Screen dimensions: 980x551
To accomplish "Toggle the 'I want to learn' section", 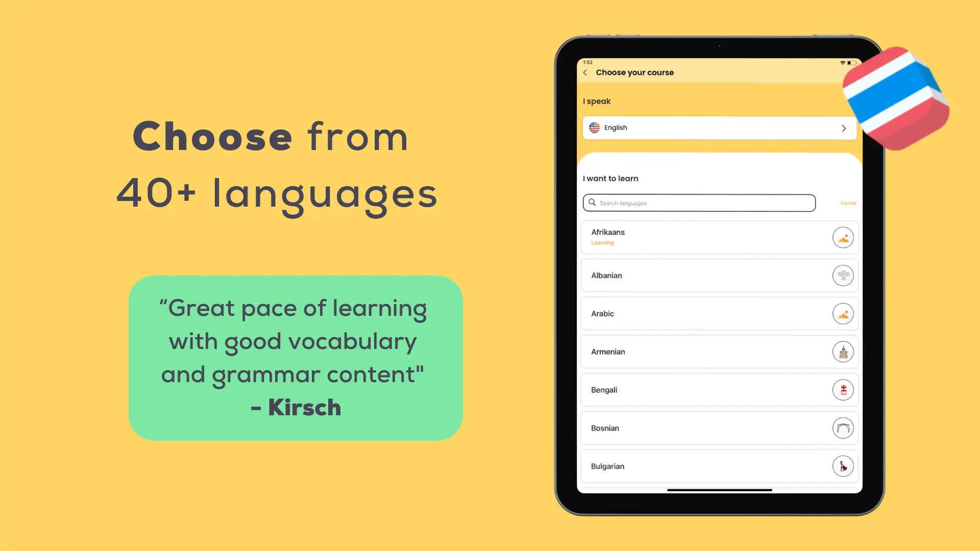I will (610, 178).
